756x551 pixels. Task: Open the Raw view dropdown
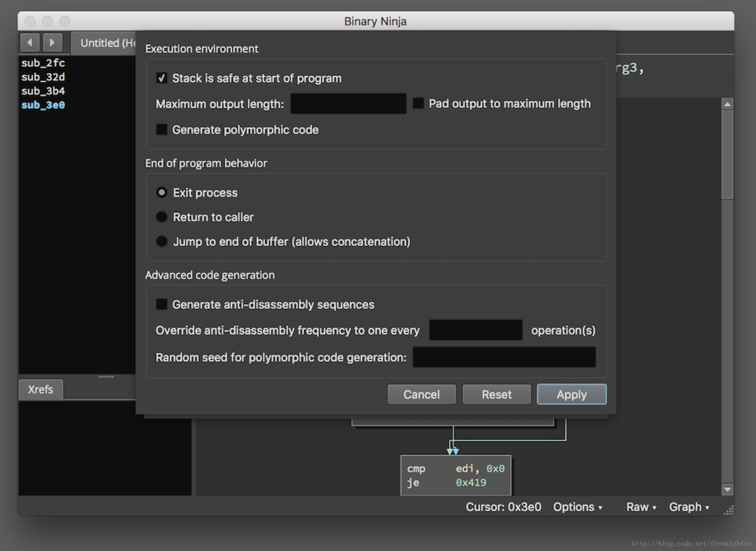click(x=641, y=507)
